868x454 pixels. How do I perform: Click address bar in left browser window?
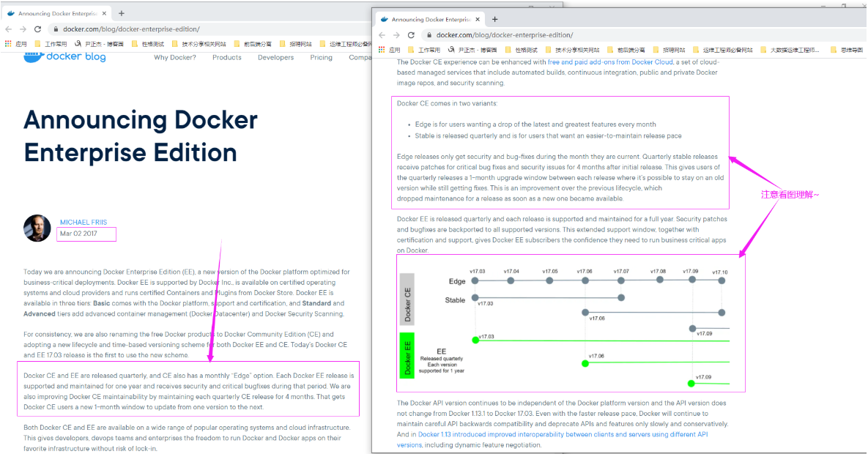210,29
